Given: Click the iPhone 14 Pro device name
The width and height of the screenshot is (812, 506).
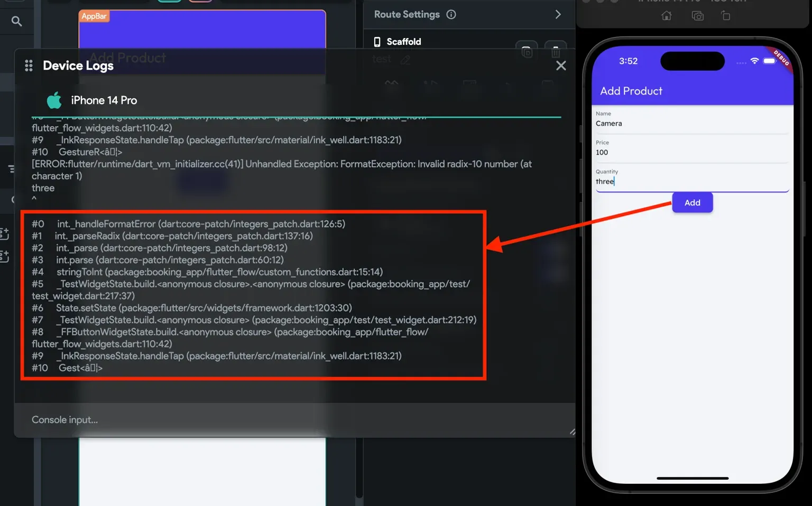Looking at the screenshot, I should 104,100.
